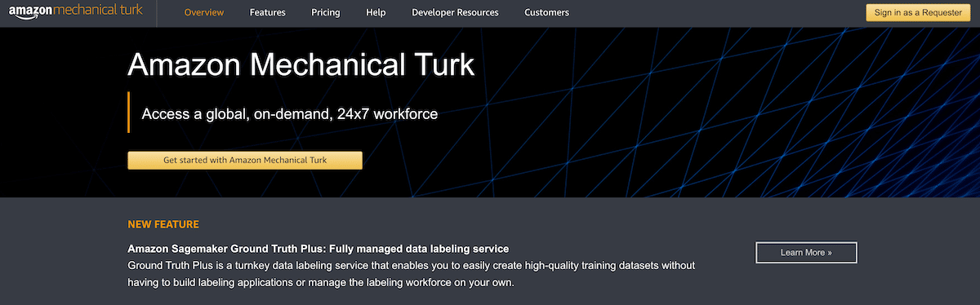Open the Pricing menu item
The height and width of the screenshot is (305, 980).
[x=326, y=13]
